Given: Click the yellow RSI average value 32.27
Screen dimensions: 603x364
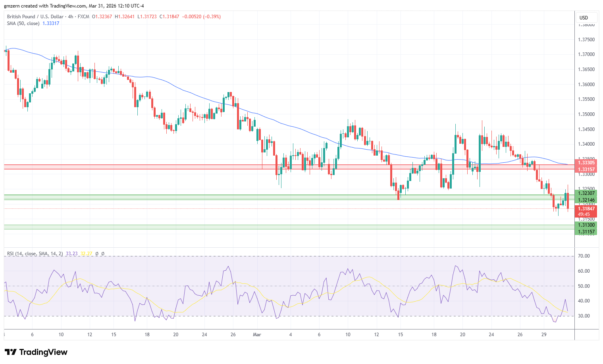Looking at the screenshot, I should tap(86, 254).
